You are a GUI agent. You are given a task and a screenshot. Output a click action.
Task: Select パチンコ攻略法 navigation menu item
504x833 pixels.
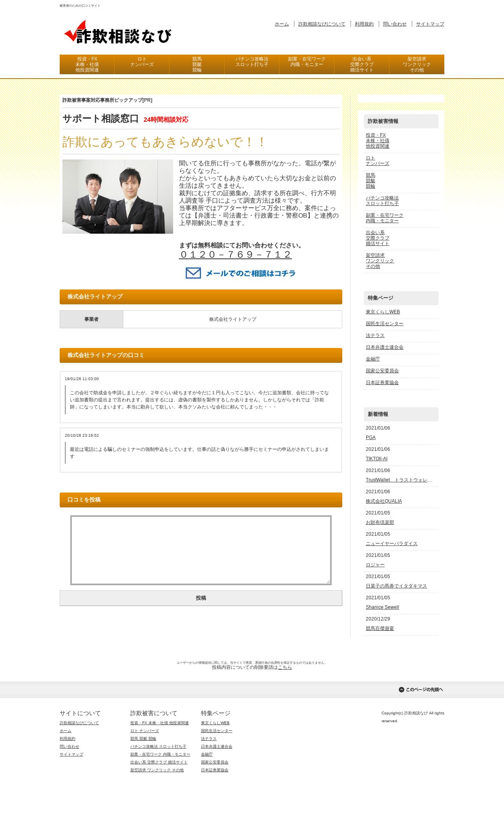click(252, 64)
